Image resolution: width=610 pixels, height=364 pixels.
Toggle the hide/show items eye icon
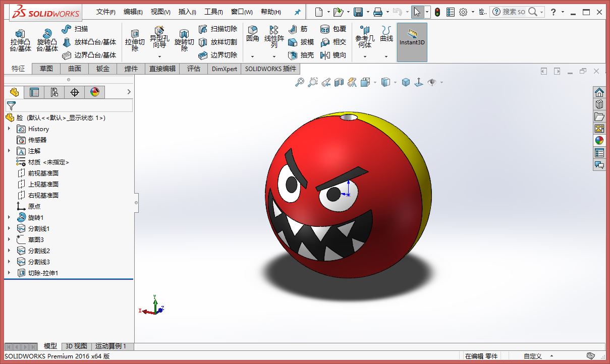(x=432, y=82)
